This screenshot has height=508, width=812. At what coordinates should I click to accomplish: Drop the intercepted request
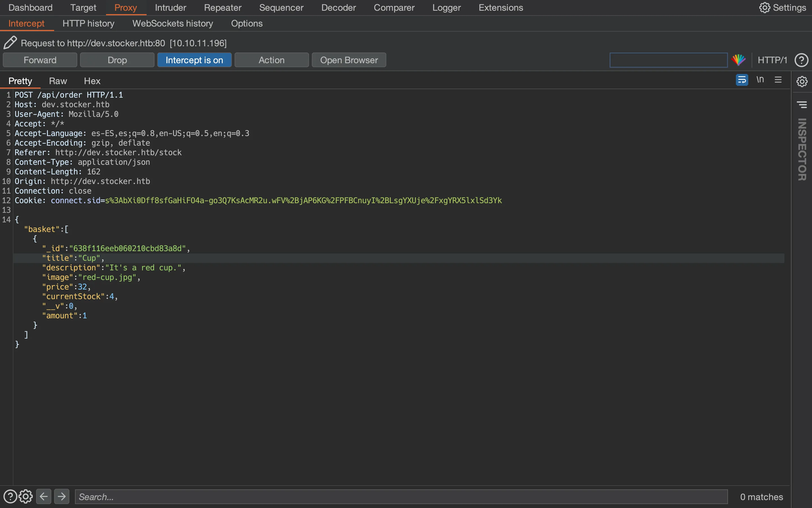[x=117, y=60]
